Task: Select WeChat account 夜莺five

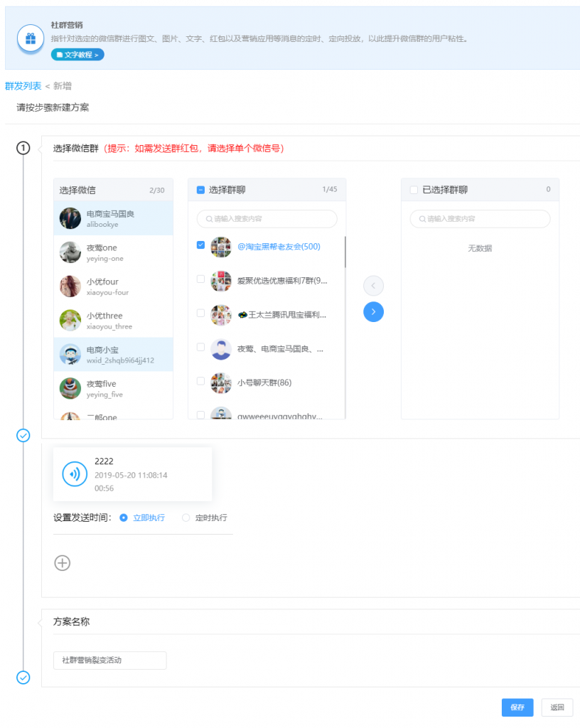Action: (113, 388)
